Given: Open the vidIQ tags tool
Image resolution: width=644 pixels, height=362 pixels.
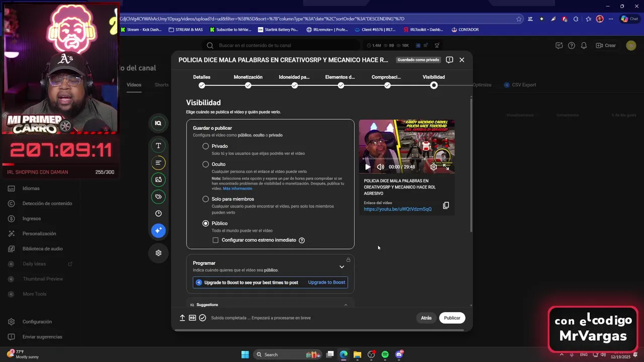Looking at the screenshot, I should tap(158, 197).
